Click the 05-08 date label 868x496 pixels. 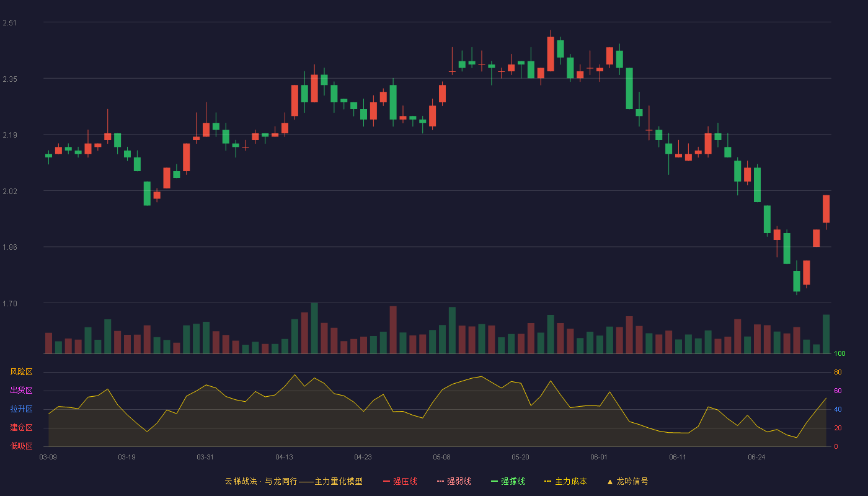441,457
